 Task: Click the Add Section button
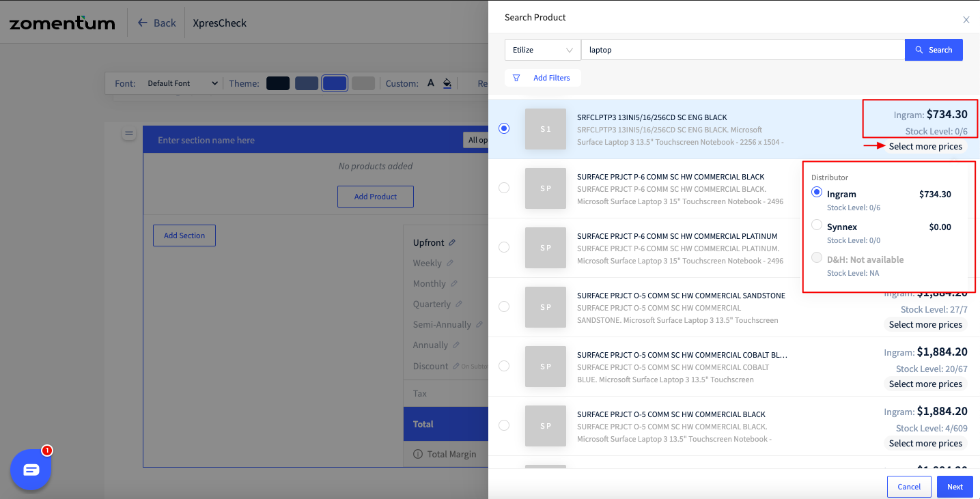(x=184, y=236)
